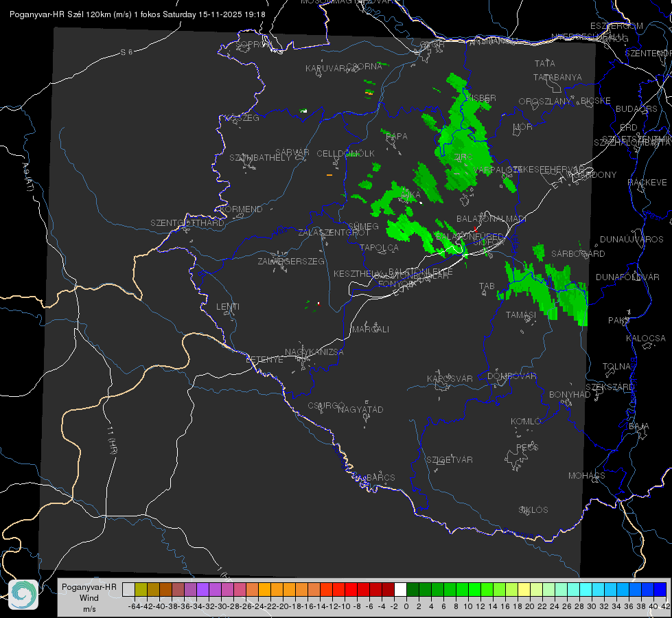Select the MOR town label

(x=523, y=126)
